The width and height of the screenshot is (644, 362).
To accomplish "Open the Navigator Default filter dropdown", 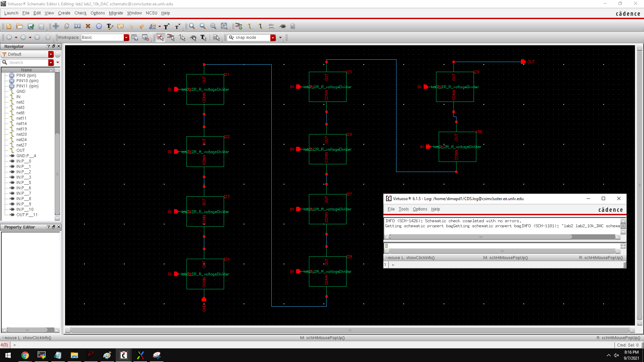I will coord(51,54).
